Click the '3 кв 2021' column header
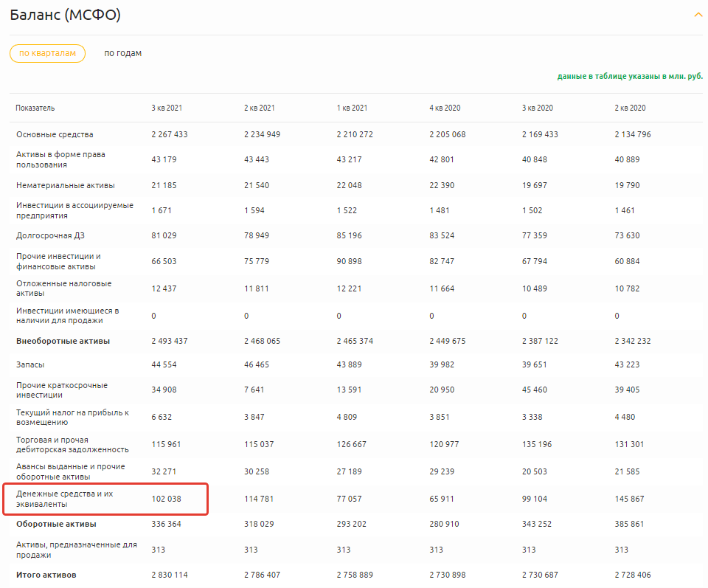 pyautogui.click(x=167, y=108)
